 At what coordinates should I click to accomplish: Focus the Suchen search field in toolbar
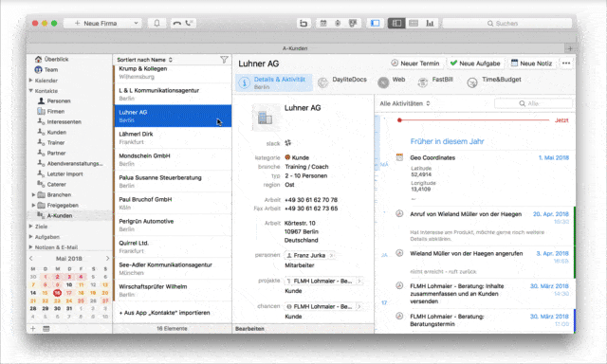click(x=507, y=23)
